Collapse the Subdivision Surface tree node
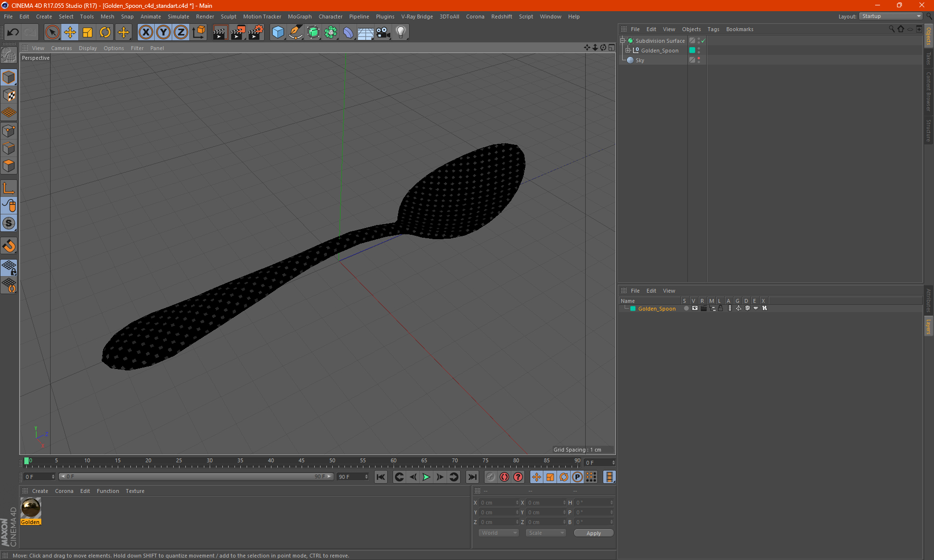934x560 pixels. pyautogui.click(x=622, y=41)
